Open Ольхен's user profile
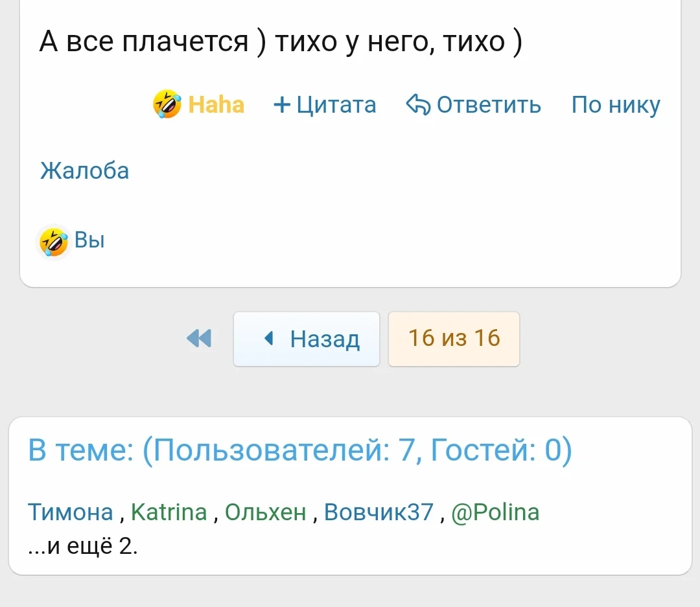 point(265,512)
